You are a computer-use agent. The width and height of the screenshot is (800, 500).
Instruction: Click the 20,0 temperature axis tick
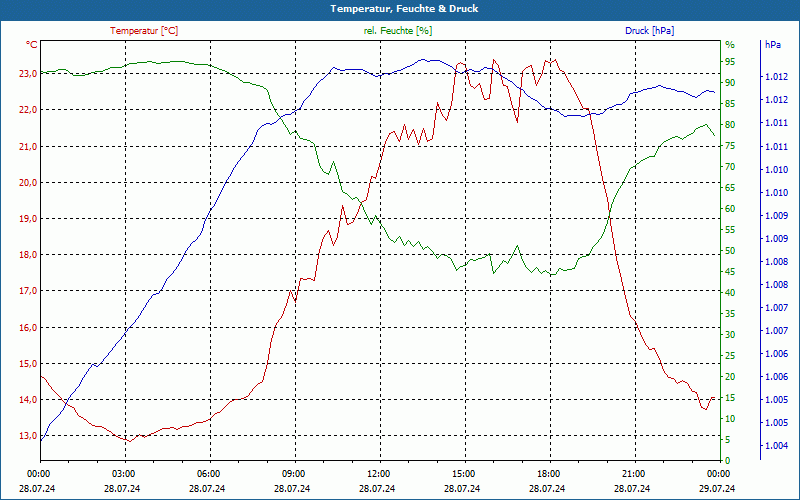[x=28, y=183]
